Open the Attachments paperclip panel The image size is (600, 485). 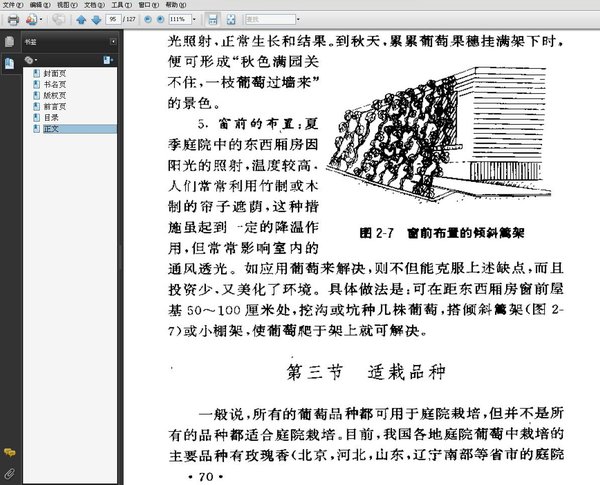click(9, 474)
